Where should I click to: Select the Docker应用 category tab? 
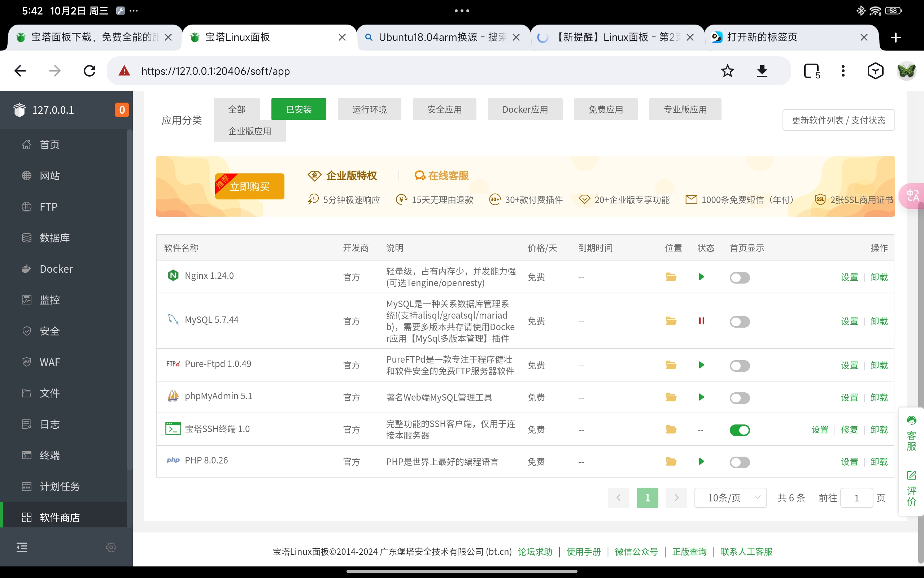525,109
